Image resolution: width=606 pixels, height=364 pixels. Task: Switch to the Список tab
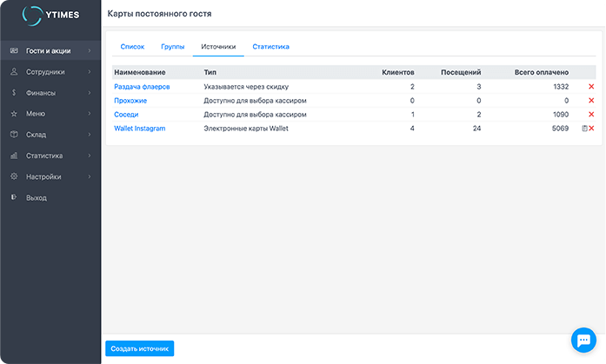click(132, 46)
